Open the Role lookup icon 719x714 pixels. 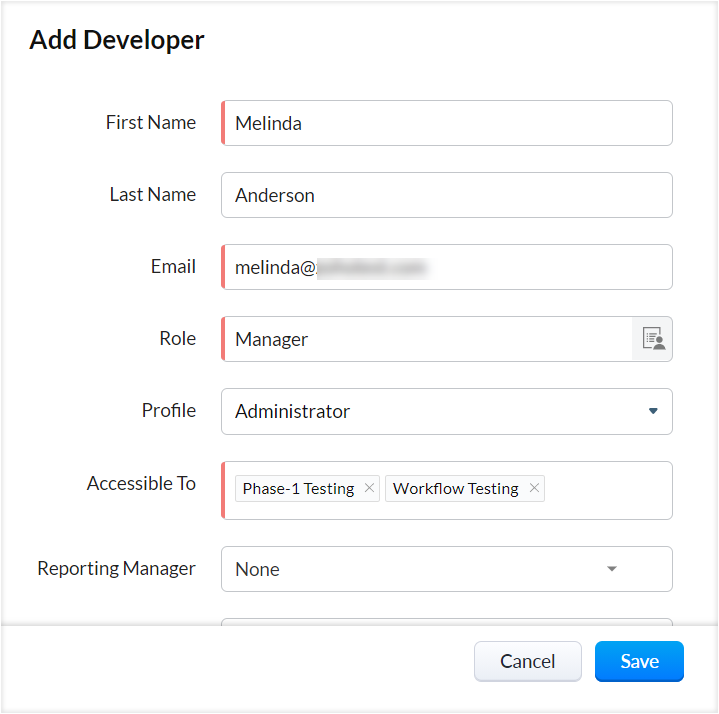pyautogui.click(x=653, y=339)
